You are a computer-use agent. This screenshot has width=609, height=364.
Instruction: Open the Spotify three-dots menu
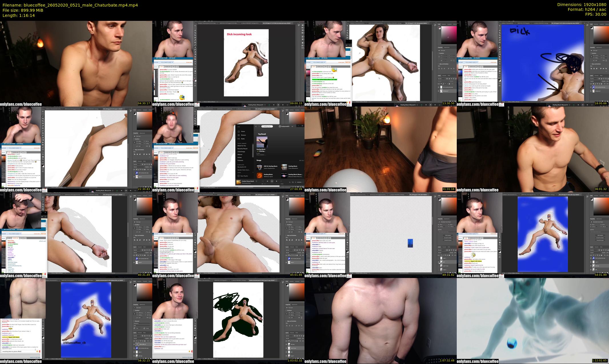(239, 127)
